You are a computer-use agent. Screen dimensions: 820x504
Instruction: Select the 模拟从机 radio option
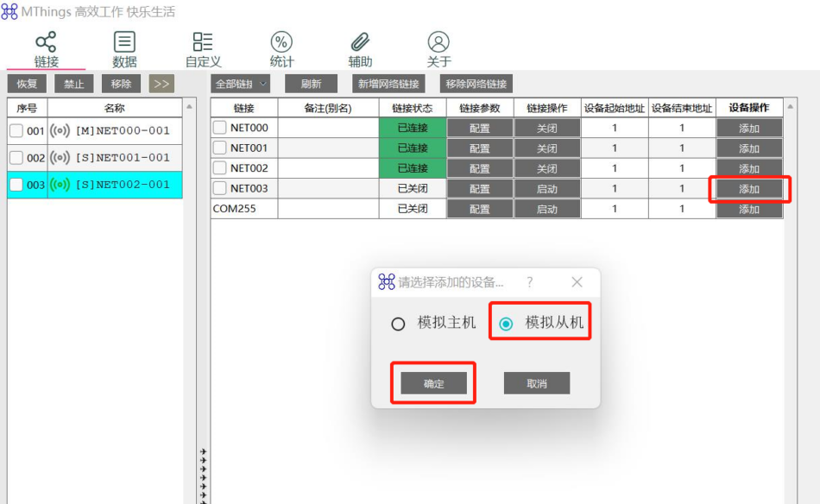click(541, 323)
